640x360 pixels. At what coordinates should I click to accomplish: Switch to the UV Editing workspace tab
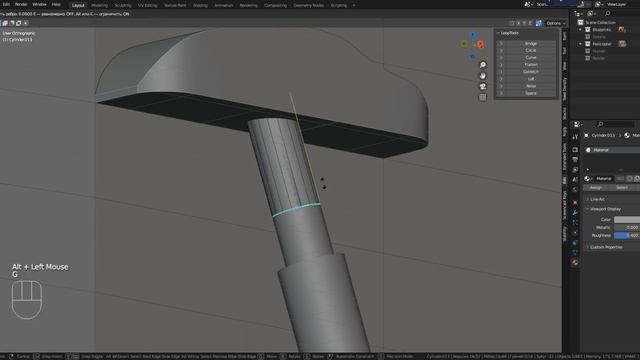pyautogui.click(x=147, y=5)
